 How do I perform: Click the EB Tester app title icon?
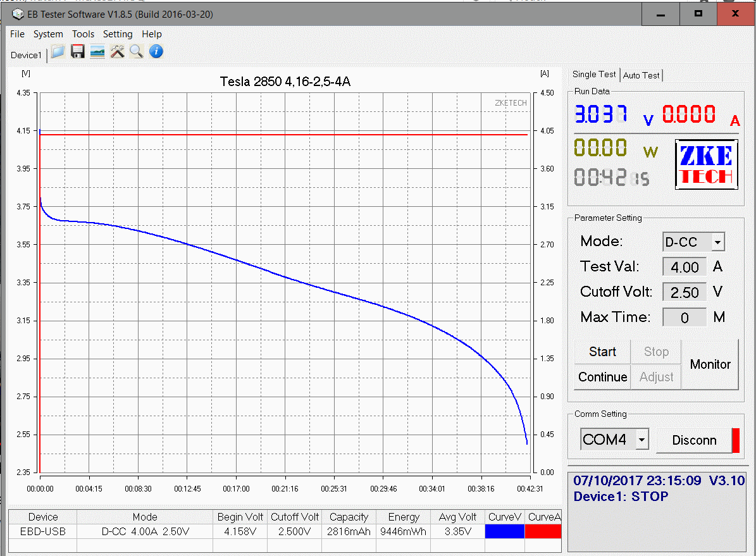18,13
